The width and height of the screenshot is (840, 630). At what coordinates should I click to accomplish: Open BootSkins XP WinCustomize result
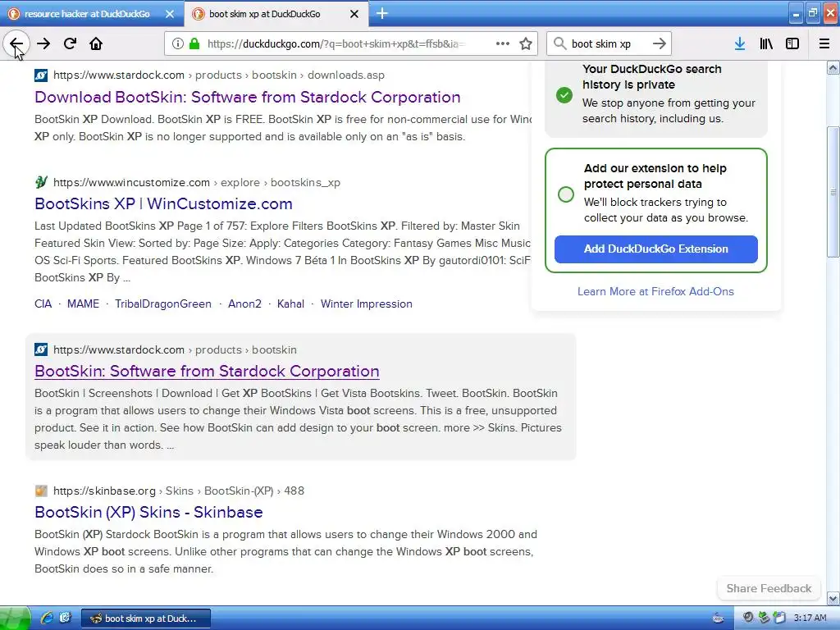(163, 203)
